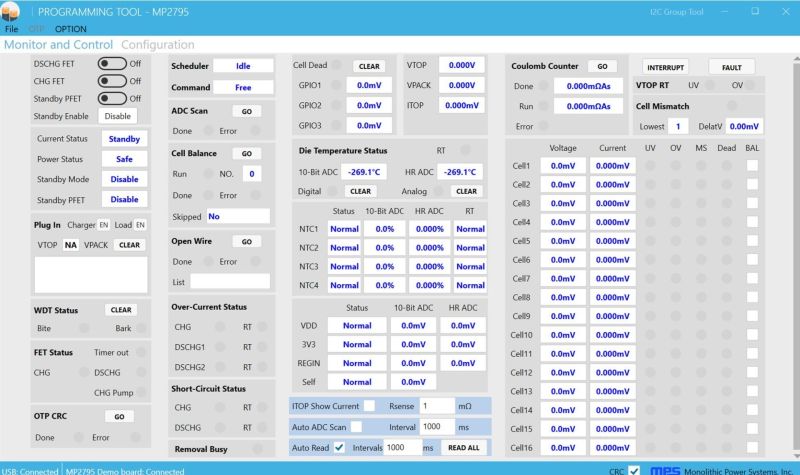Click the NTC1 Status 'Normal' value

(344, 229)
